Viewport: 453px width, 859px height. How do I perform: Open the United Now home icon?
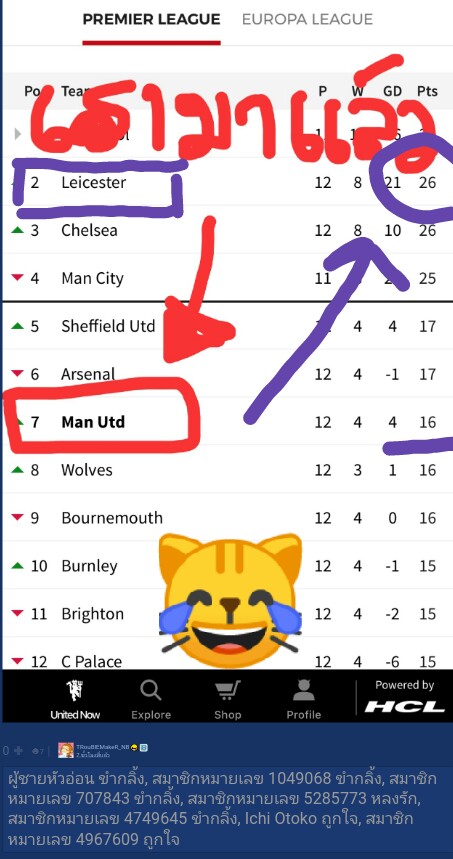pos(75,699)
